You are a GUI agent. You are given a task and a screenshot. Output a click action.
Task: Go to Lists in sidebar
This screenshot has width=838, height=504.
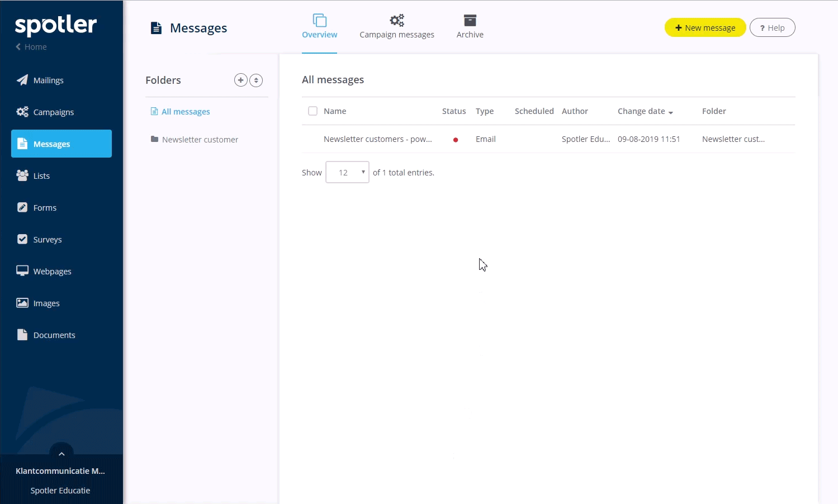[41, 176]
